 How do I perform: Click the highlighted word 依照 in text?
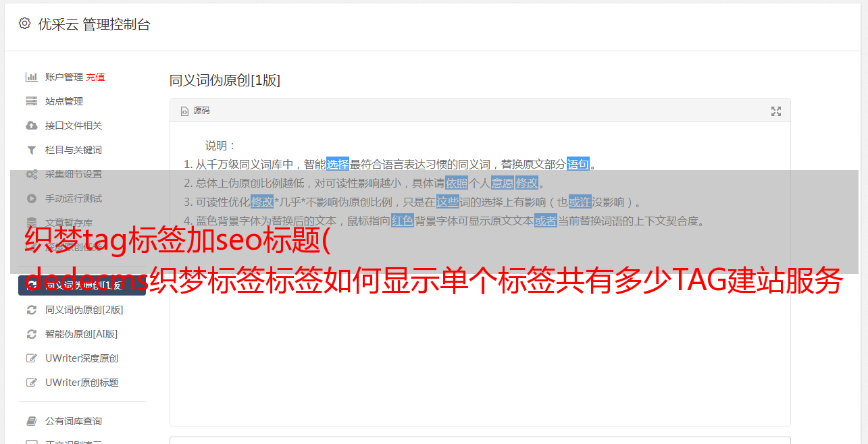(457, 183)
